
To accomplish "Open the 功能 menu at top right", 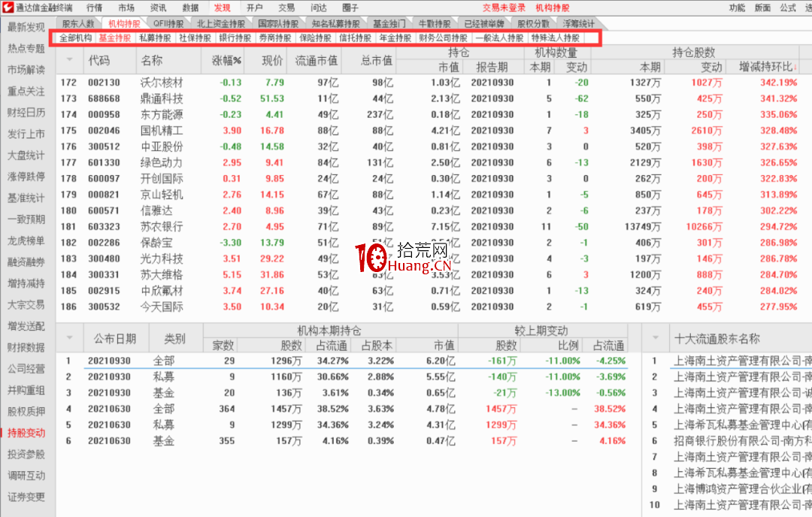I will pos(736,8).
